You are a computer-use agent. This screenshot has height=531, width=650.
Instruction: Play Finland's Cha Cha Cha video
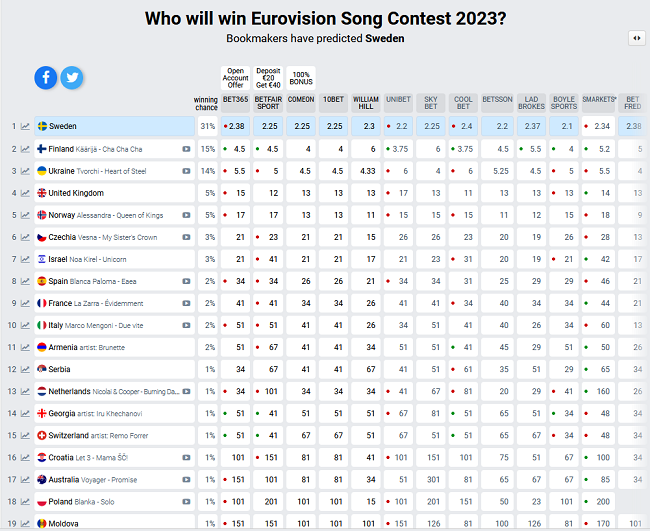click(186, 149)
